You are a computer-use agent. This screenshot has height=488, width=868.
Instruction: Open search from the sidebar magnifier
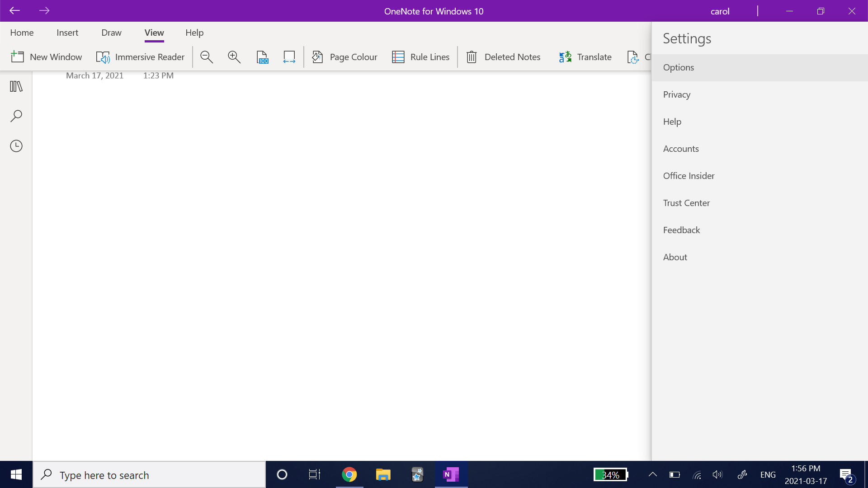coord(16,116)
